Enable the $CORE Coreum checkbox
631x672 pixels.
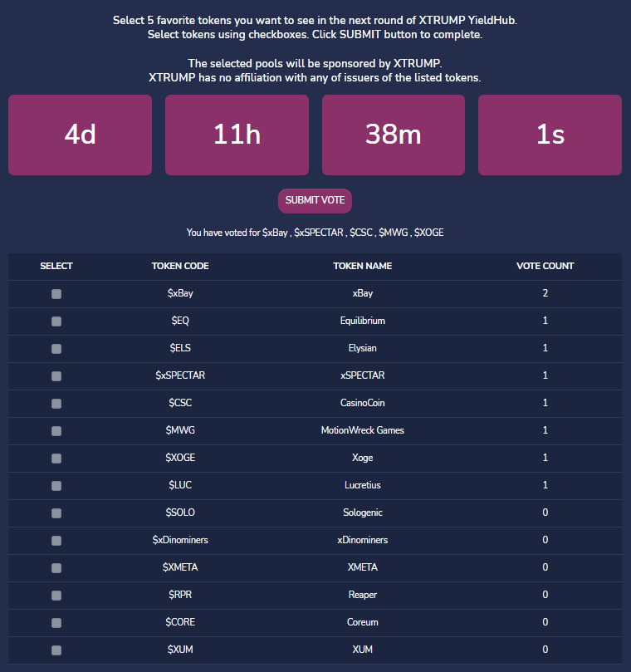[x=56, y=623]
